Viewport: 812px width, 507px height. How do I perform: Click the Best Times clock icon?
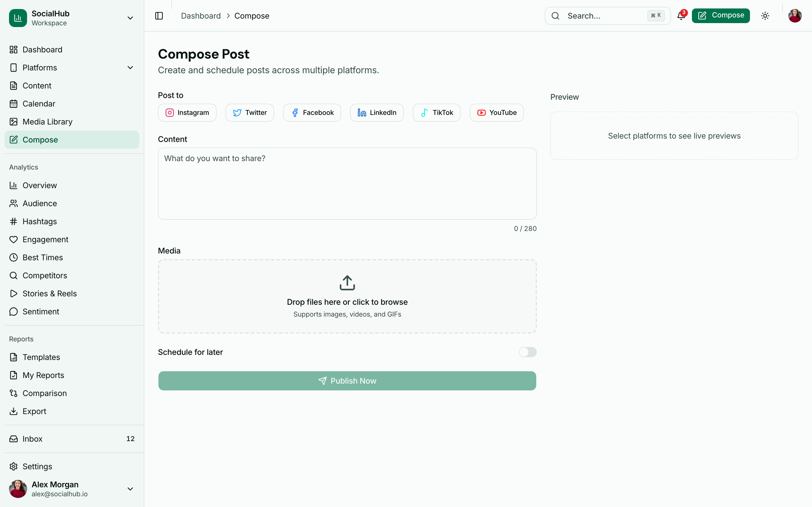pos(14,257)
